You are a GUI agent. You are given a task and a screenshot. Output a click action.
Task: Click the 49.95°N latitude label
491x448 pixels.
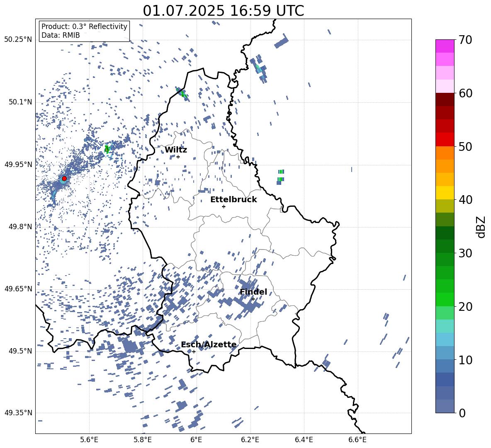18,164
